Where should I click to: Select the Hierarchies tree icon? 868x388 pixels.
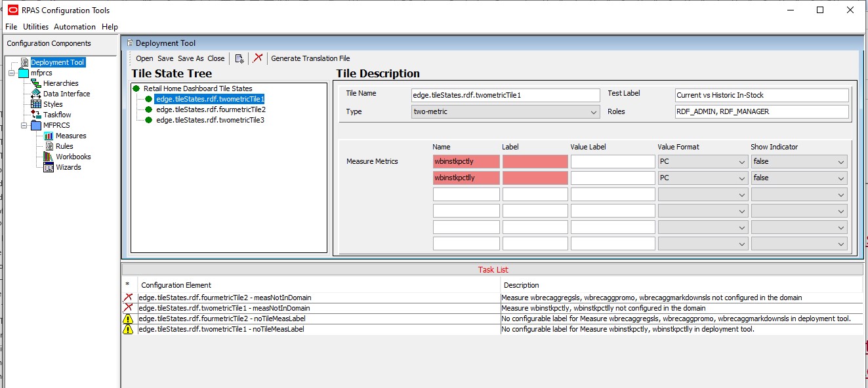coord(36,83)
